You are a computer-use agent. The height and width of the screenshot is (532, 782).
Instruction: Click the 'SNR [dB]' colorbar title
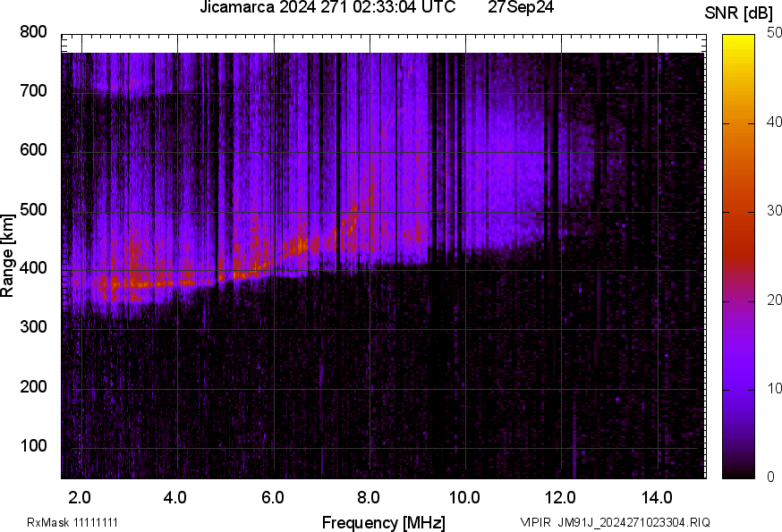coord(739,13)
